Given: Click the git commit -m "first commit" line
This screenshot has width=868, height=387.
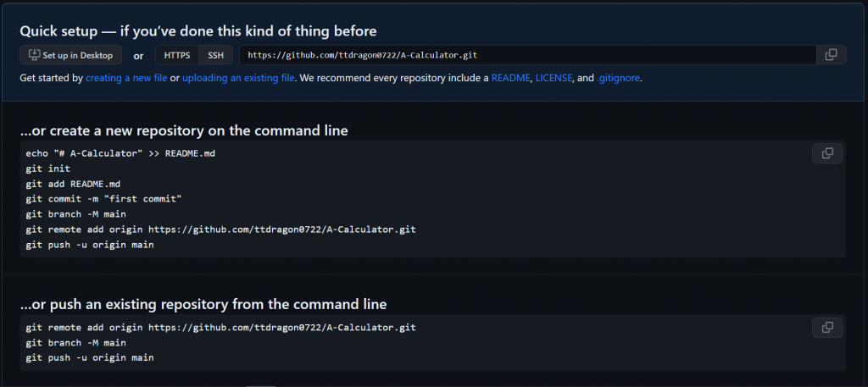Looking at the screenshot, I should point(103,199).
